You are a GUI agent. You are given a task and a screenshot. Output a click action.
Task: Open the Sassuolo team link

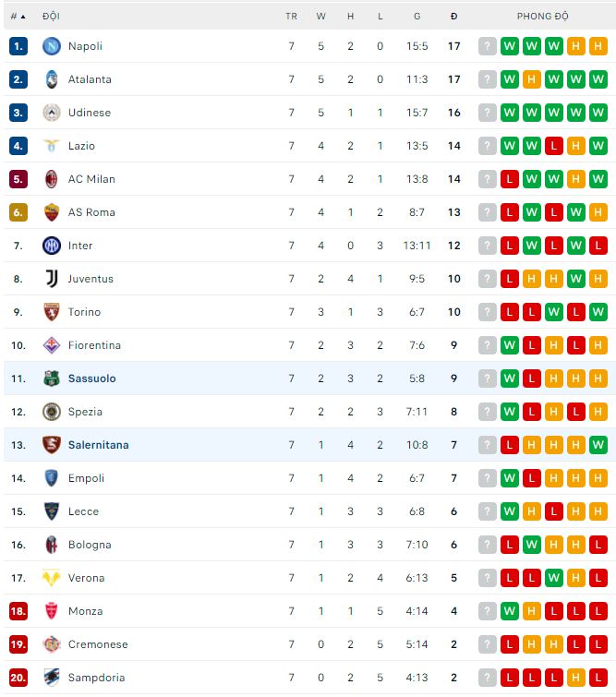click(91, 379)
